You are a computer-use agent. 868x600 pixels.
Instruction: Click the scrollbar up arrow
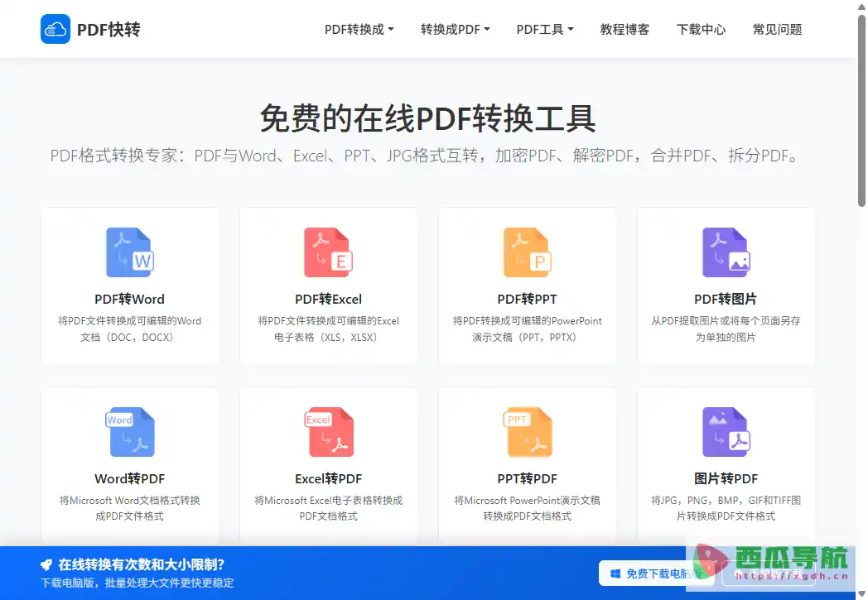click(x=861, y=6)
